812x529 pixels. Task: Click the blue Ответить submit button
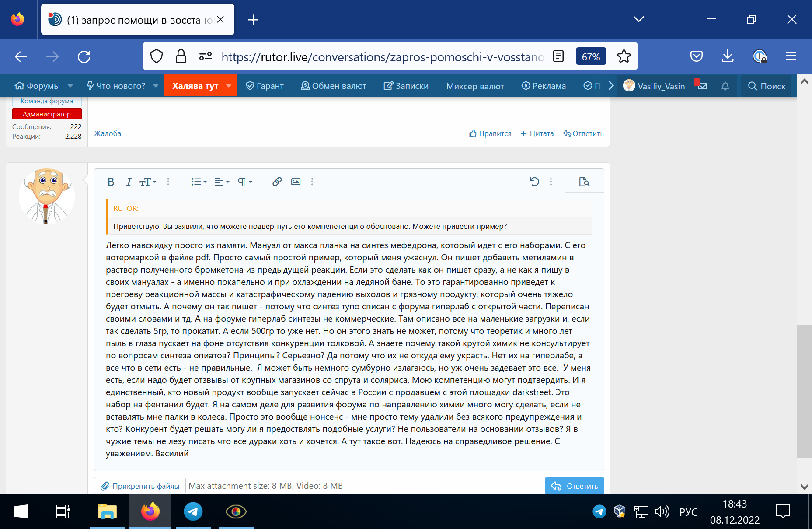click(x=575, y=486)
